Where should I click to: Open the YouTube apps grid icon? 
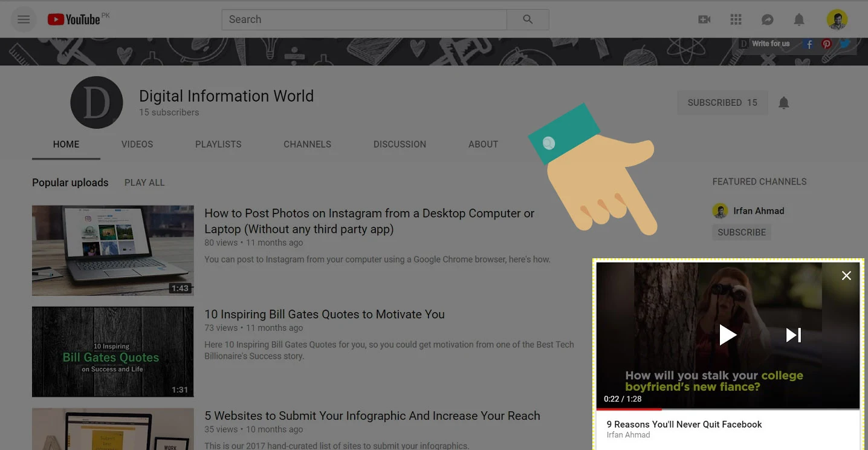tap(736, 19)
